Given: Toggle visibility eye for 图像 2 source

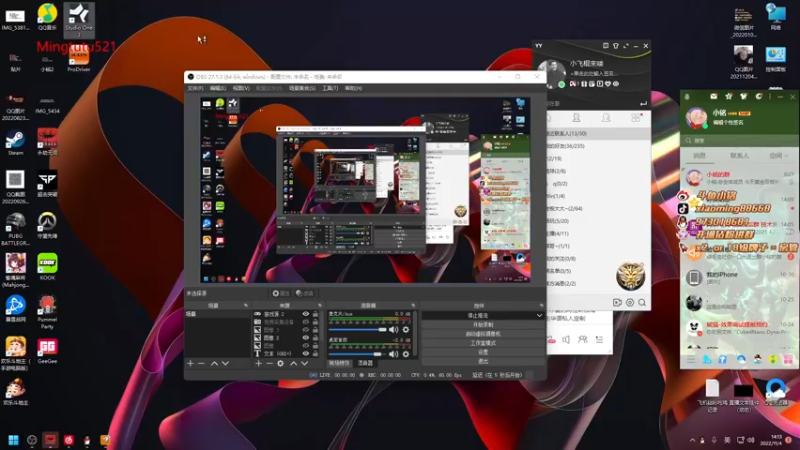Looking at the screenshot, I should point(306,338).
